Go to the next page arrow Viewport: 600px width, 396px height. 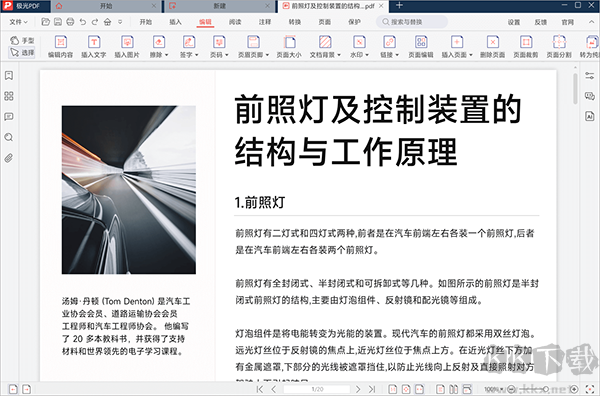(358, 389)
